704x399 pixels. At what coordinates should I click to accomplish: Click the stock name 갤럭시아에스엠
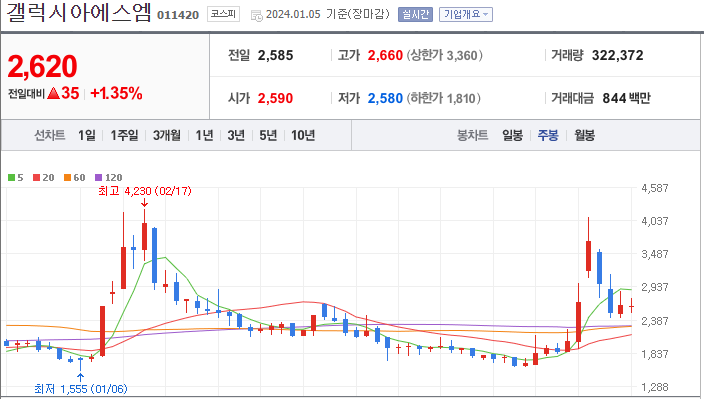[x=79, y=12]
